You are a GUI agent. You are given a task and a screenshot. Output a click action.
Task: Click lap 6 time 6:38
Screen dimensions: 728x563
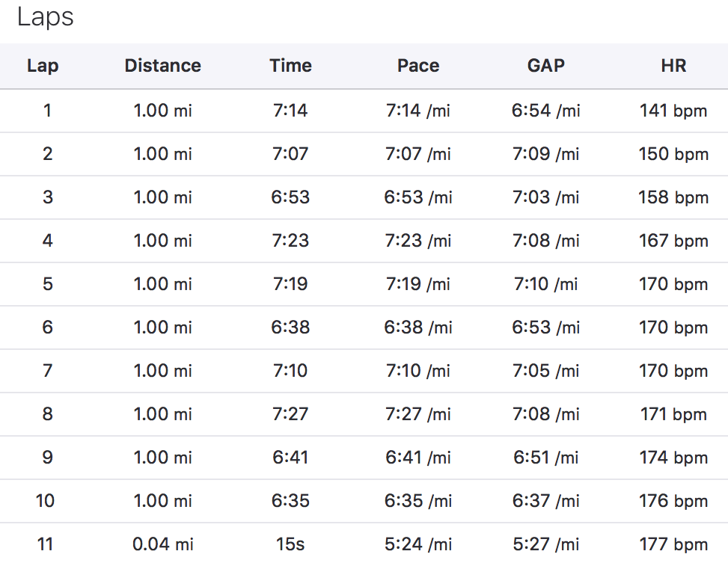pyautogui.click(x=290, y=327)
